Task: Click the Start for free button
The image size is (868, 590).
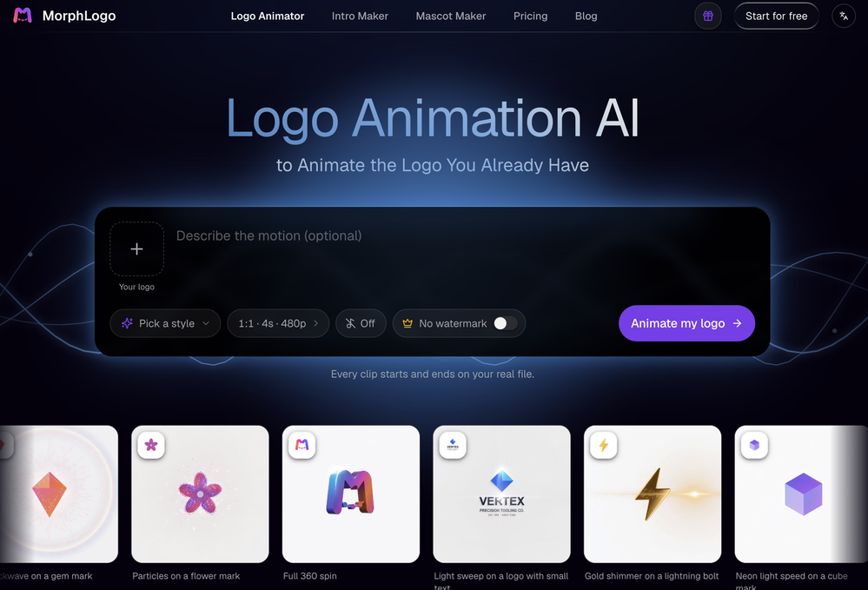Action: pyautogui.click(x=776, y=16)
